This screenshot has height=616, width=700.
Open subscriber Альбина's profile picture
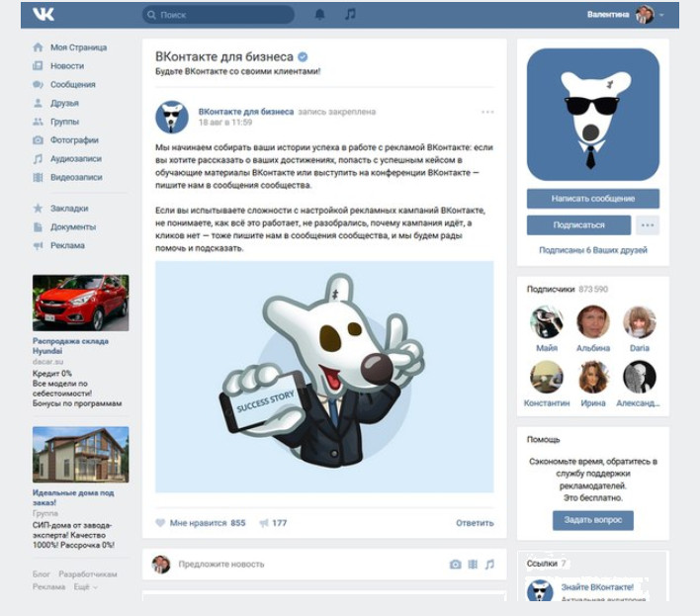pos(593,321)
